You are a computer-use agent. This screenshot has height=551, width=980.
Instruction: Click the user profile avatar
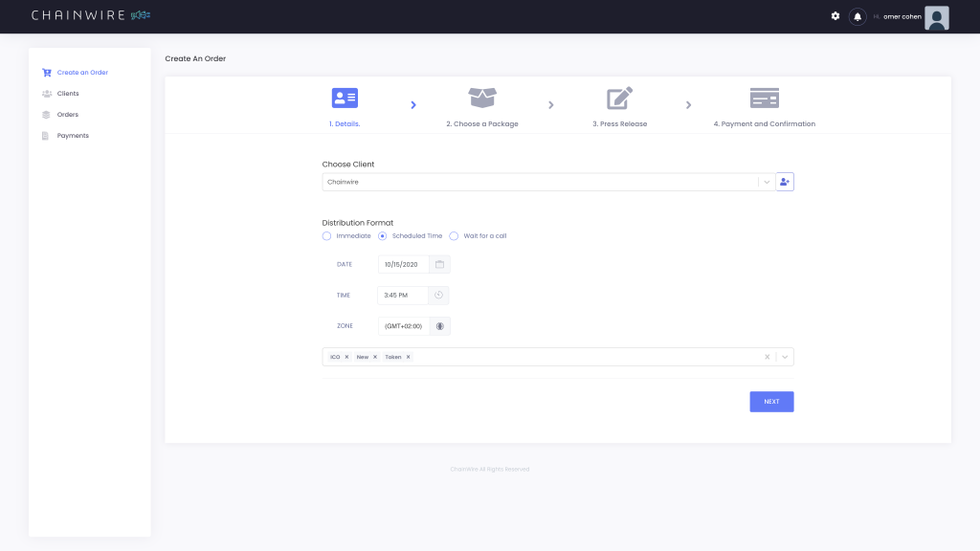tap(937, 17)
